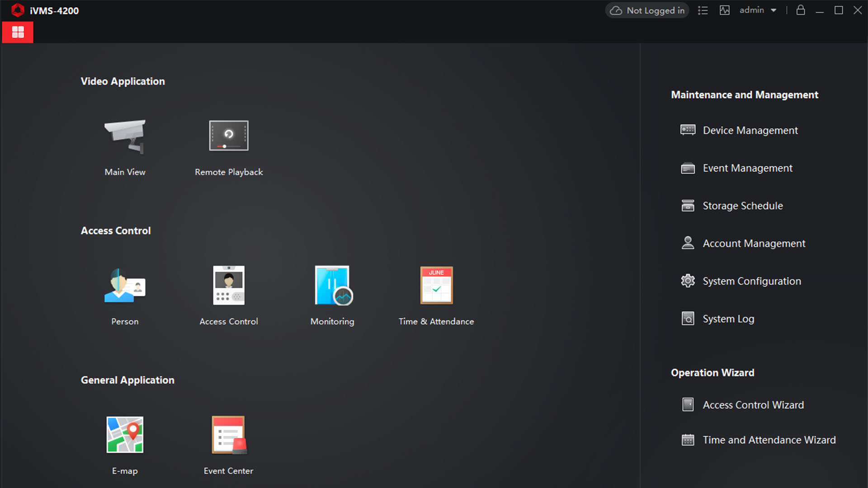
Task: Select System Log from maintenance menu
Action: 728,318
